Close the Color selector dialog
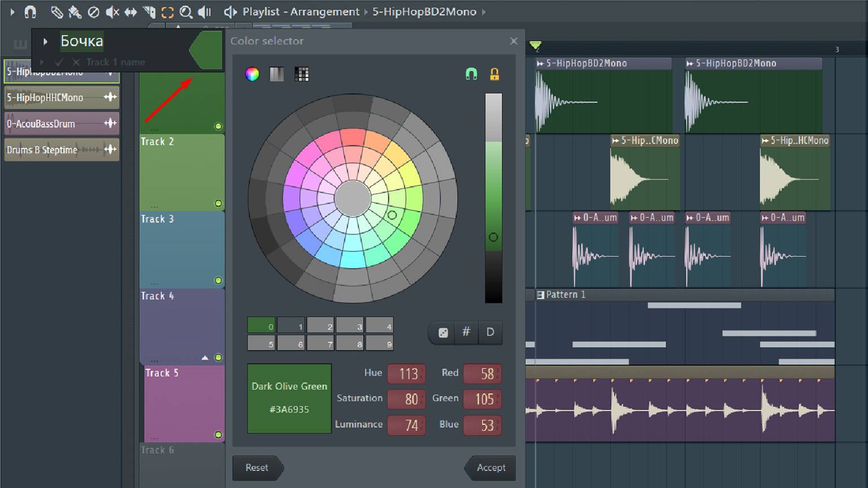This screenshot has height=488, width=868. (513, 41)
